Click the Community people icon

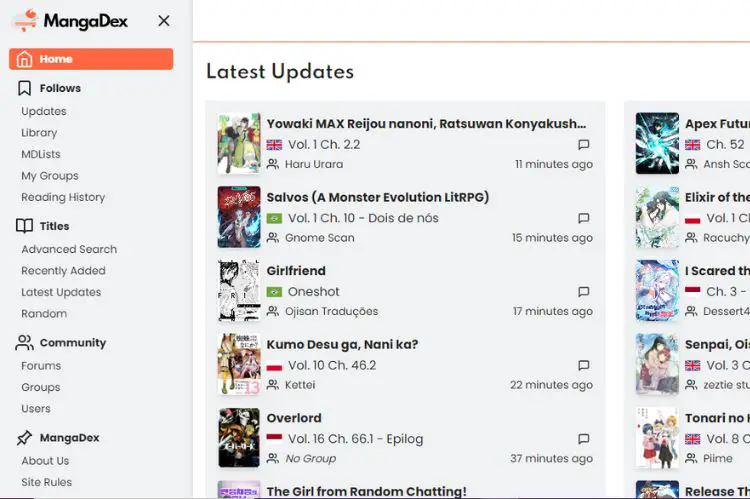point(24,343)
